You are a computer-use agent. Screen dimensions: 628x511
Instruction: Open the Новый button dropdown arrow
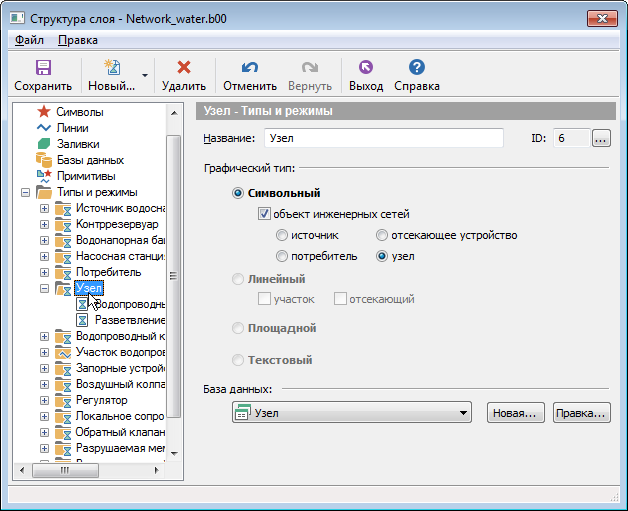(145, 75)
